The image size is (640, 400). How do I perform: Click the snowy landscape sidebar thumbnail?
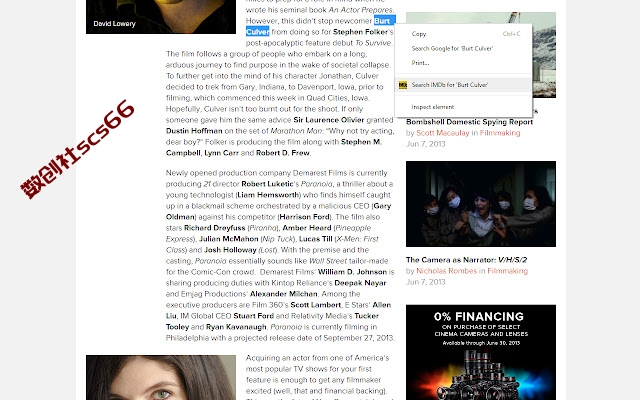tap(544, 55)
